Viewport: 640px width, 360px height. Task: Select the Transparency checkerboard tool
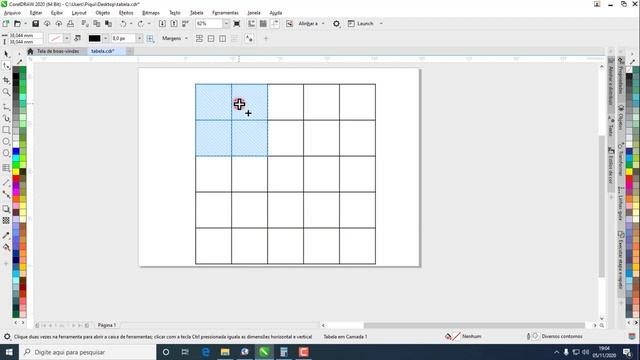click(x=6, y=220)
